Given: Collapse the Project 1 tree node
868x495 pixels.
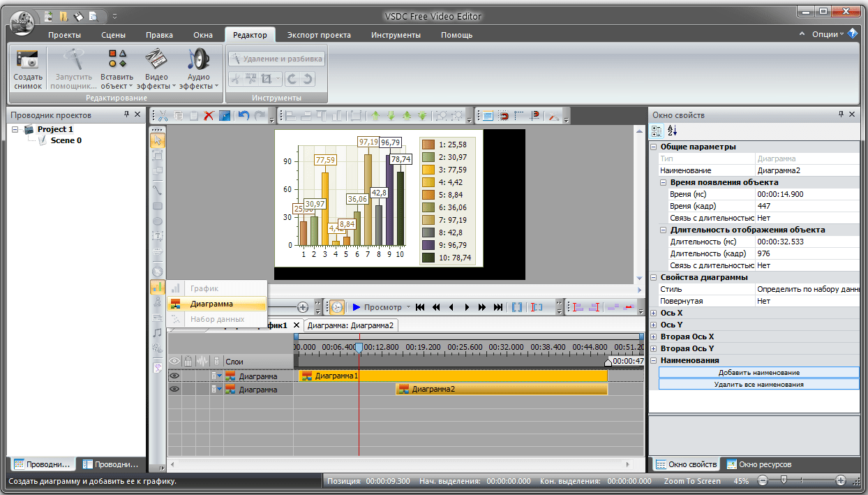Looking at the screenshot, I should click(x=15, y=130).
